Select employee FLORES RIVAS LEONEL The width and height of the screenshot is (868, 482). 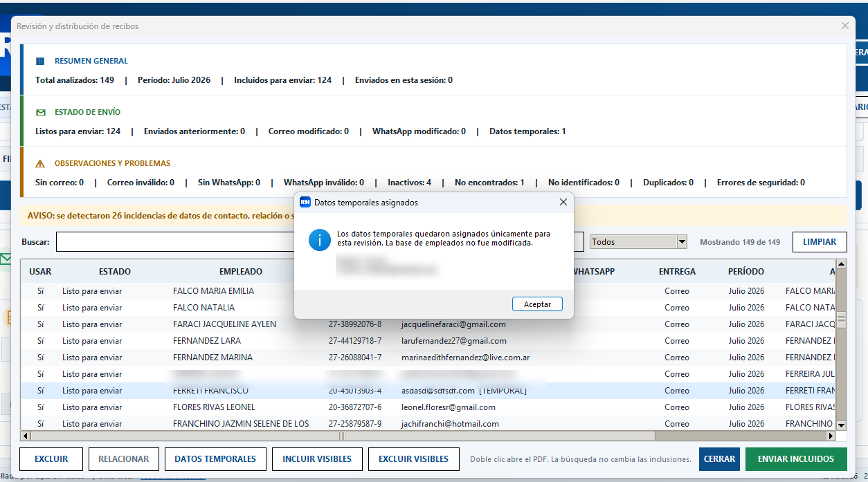click(214, 407)
